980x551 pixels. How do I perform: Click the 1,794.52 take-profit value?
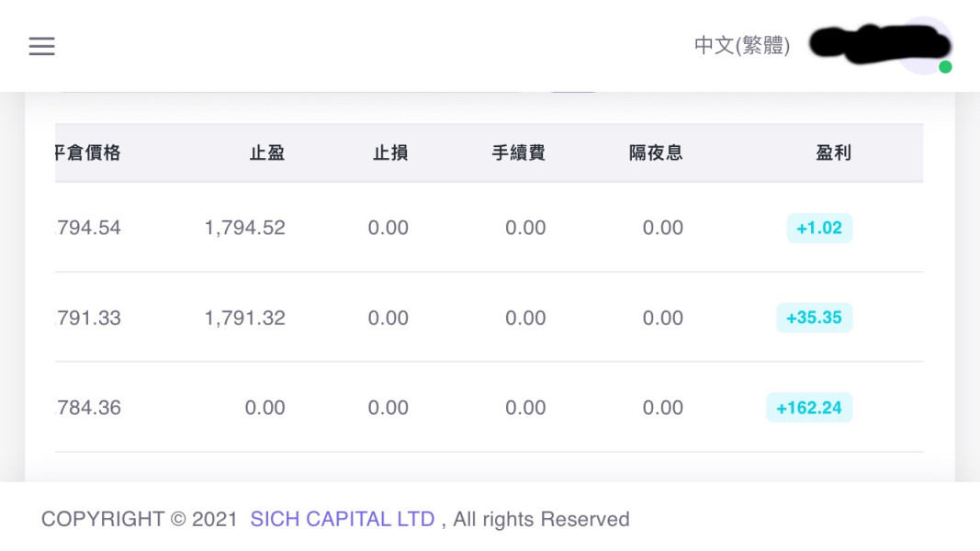(x=244, y=228)
